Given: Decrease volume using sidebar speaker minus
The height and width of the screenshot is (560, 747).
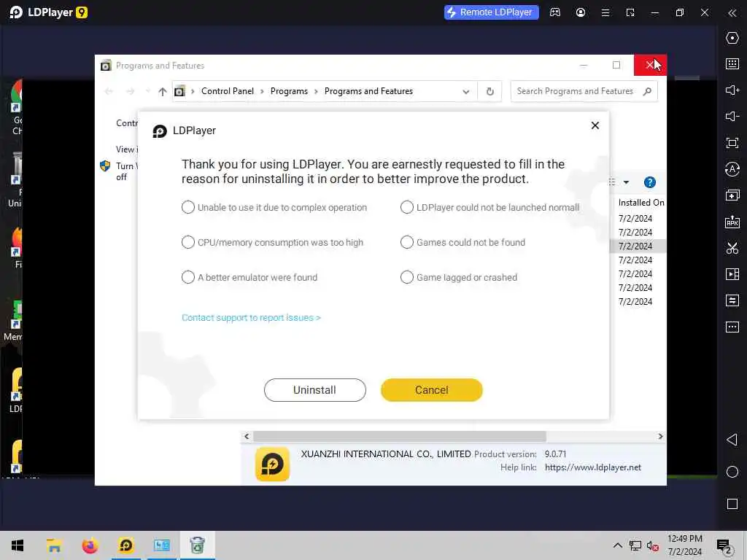Looking at the screenshot, I should tap(732, 116).
